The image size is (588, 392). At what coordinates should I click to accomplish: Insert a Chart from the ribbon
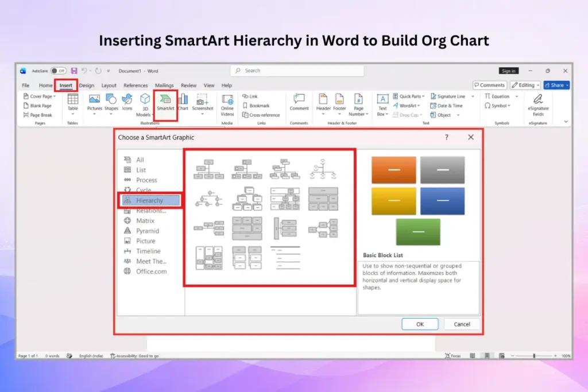point(183,103)
